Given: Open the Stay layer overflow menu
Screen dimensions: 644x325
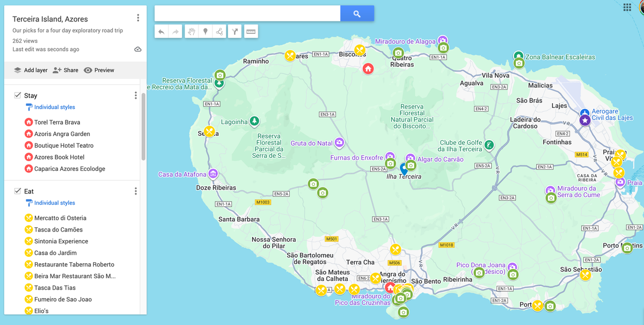Looking at the screenshot, I should click(x=136, y=95).
